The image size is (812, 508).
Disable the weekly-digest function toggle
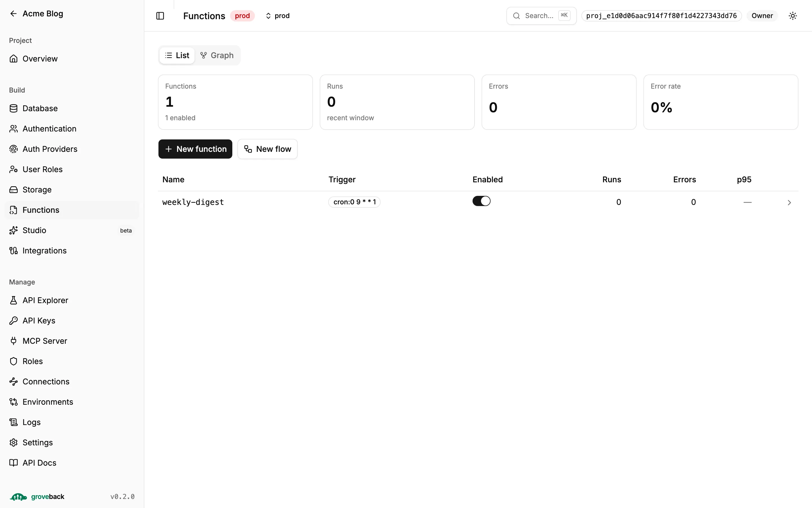pos(481,201)
